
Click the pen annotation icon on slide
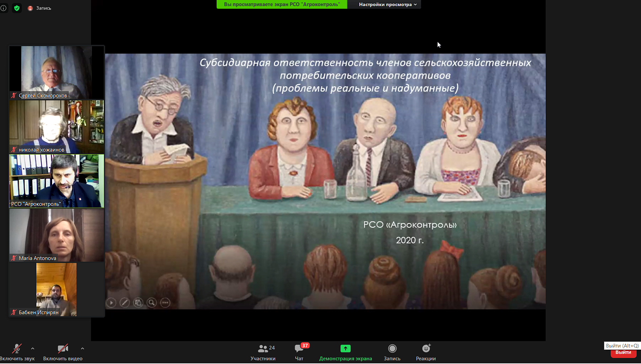tap(125, 302)
